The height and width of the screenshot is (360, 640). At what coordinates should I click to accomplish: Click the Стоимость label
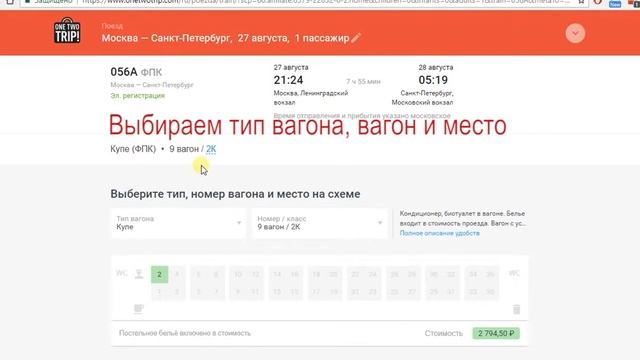pyautogui.click(x=444, y=333)
